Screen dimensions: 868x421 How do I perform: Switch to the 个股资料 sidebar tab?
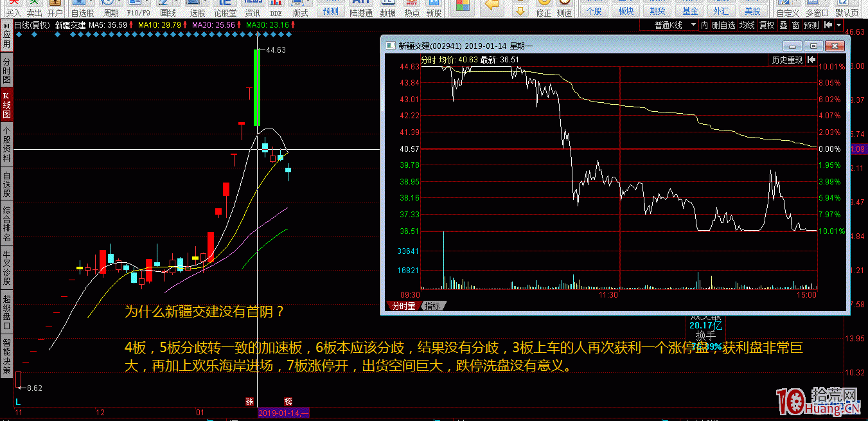tap(6, 144)
